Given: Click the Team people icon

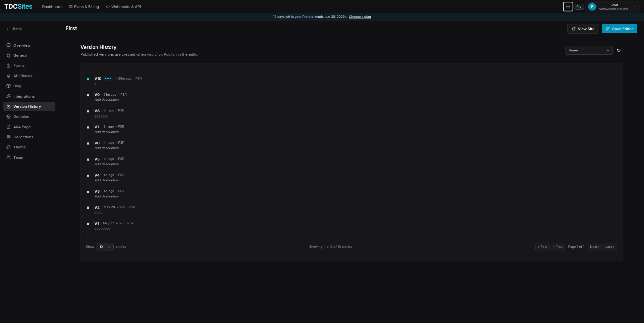Looking at the screenshot, I should click(9, 157).
